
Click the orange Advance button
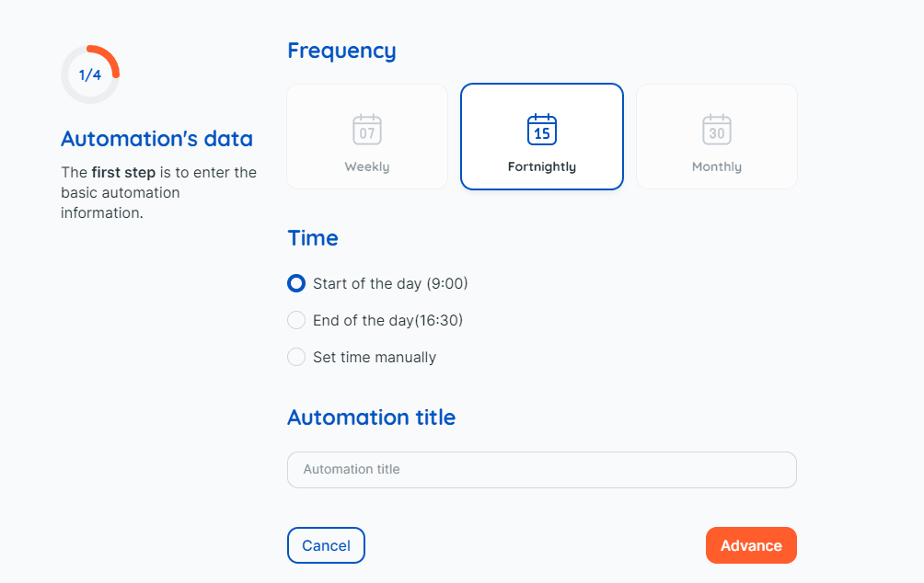(751, 545)
